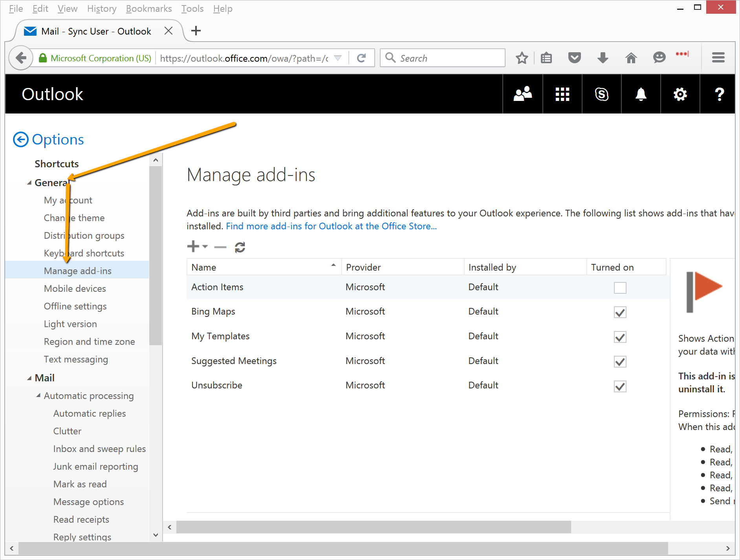
Task: Open the add add-in dropdown arrow
Action: click(x=205, y=247)
